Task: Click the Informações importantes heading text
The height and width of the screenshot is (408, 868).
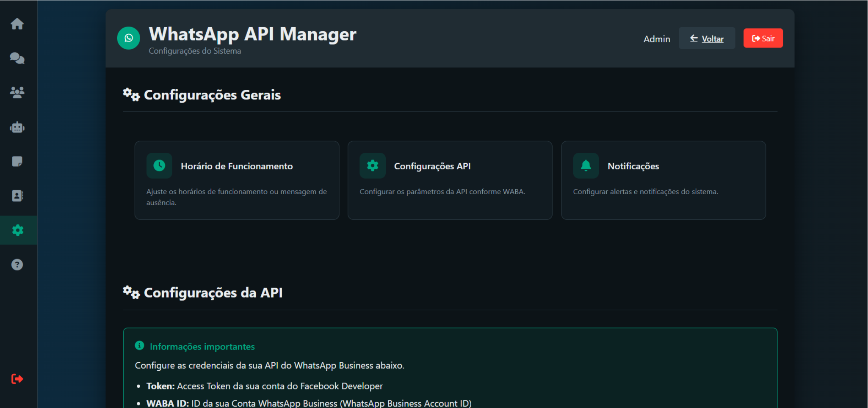Action: (202, 347)
